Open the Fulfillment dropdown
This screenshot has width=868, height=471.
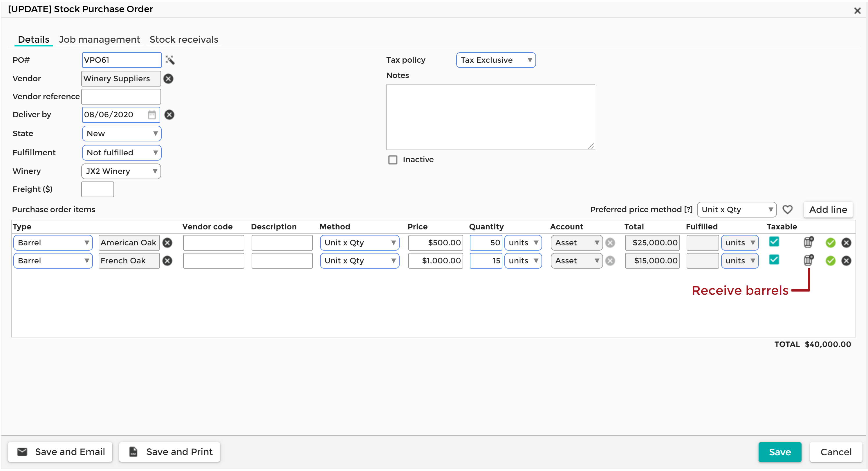click(x=122, y=153)
